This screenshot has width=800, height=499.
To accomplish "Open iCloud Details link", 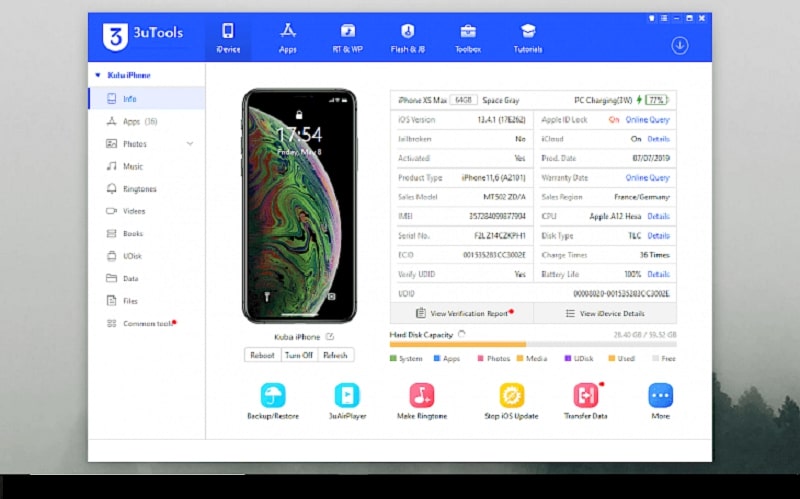I will click(x=658, y=139).
